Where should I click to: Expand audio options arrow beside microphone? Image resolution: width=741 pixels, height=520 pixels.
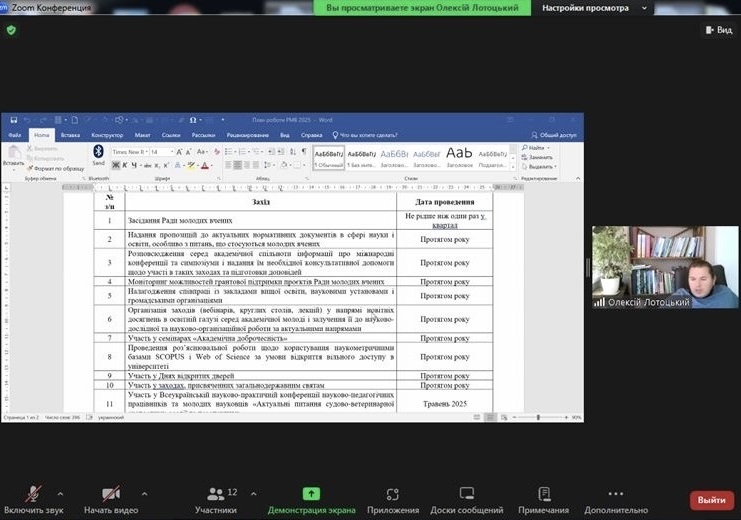[61, 493]
